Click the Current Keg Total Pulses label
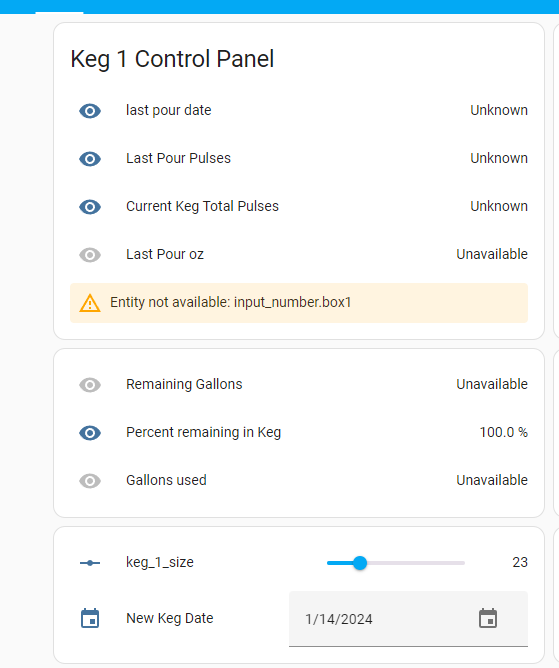The image size is (559, 668). click(202, 206)
